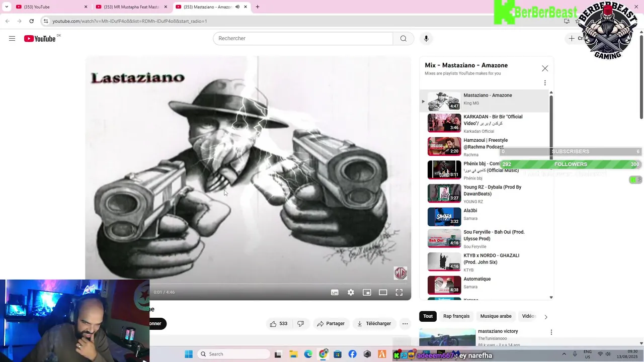Go to YouTube home via logo
644x362 pixels.
pyautogui.click(x=40, y=39)
